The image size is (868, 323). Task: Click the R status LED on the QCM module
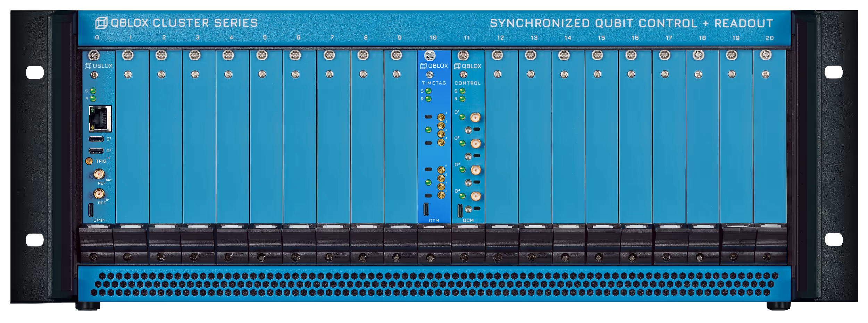[462, 99]
